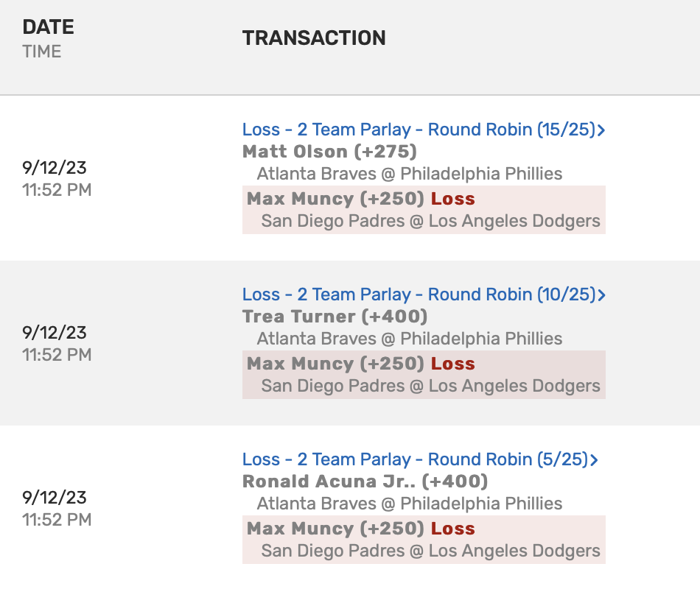Click the TRANSACTION column header
This screenshot has height=589, width=700.
pos(314,38)
